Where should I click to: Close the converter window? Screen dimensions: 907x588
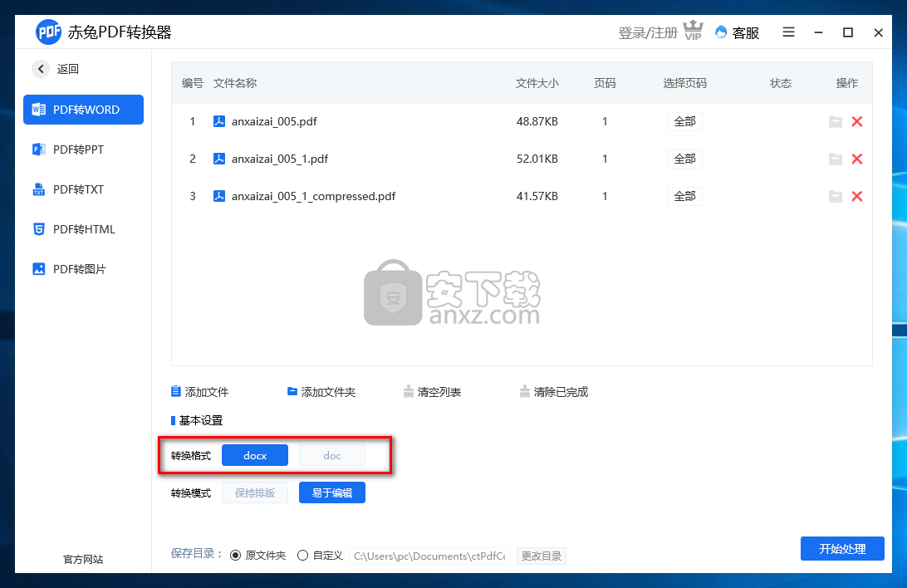click(x=878, y=32)
